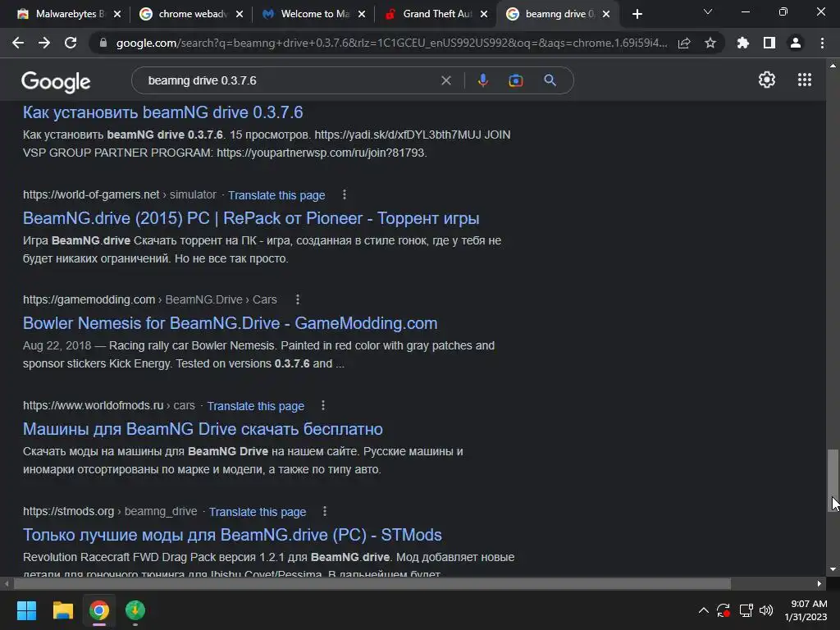Screen dimensions: 840x630
Task: Open the clock showing 9:07 AM
Action: (806, 610)
